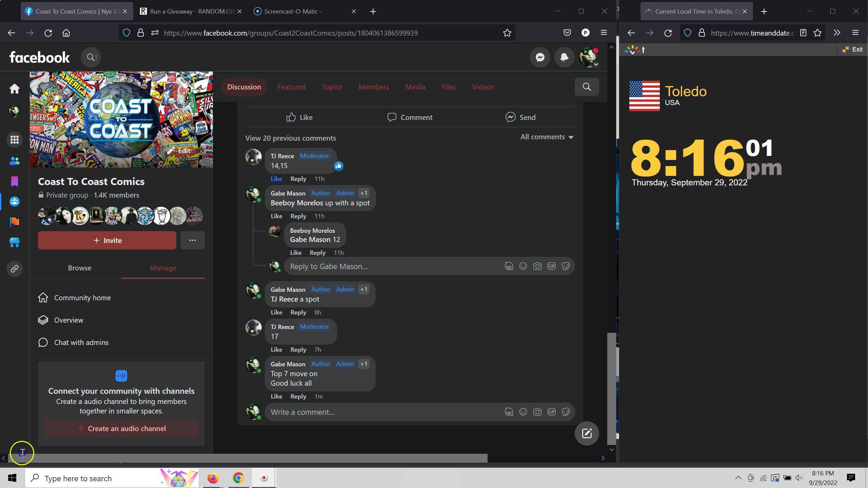Open the Marketplace icon in left sidebar
868x488 pixels.
click(x=14, y=242)
